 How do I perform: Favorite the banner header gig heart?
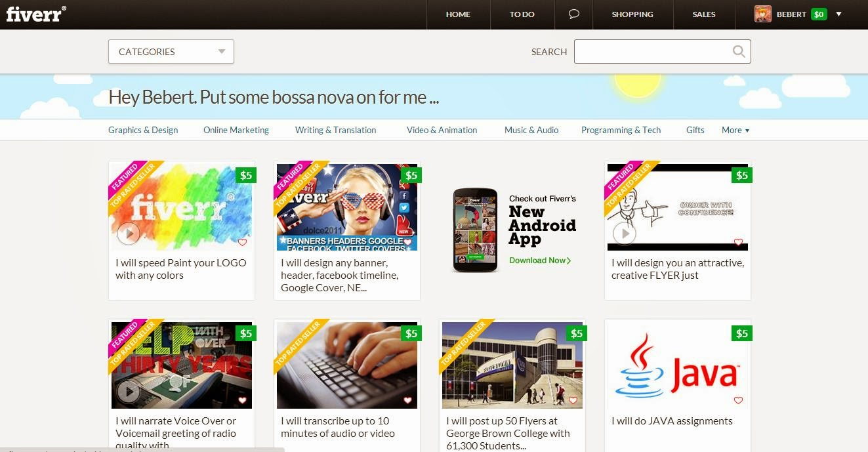(407, 242)
